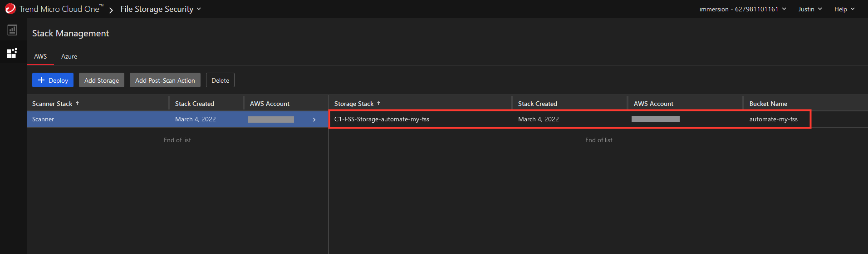
Task: Sort by Storage Stack arrow icon
Action: click(x=379, y=104)
